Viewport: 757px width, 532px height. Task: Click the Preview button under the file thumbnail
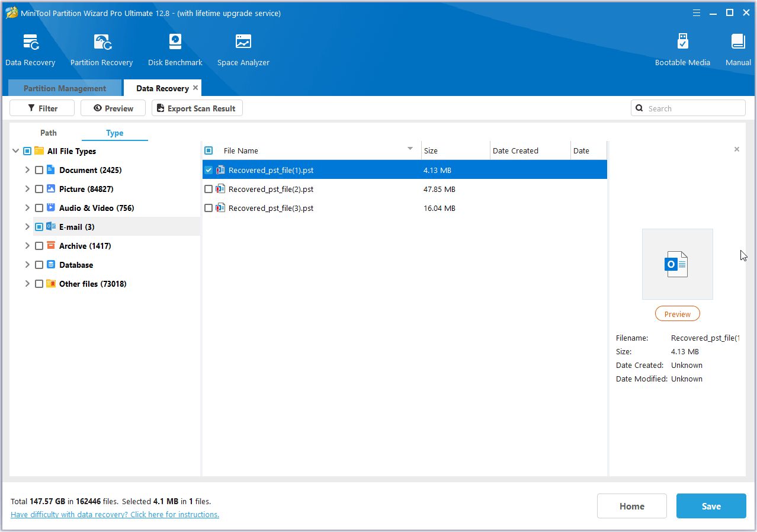pos(677,313)
